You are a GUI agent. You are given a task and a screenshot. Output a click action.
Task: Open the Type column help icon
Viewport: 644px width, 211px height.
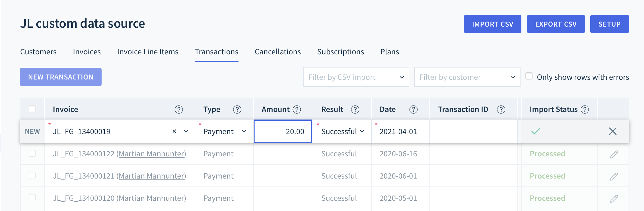point(237,110)
